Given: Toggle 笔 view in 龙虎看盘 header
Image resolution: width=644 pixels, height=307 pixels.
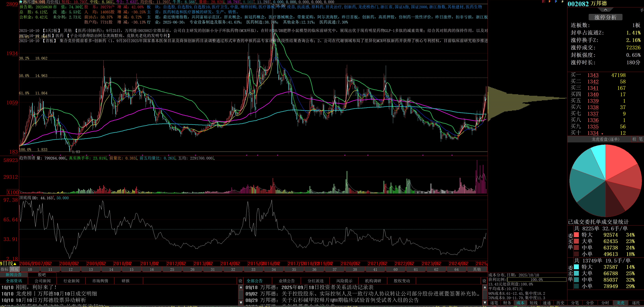Looking at the screenshot, I should click(640, 139).
